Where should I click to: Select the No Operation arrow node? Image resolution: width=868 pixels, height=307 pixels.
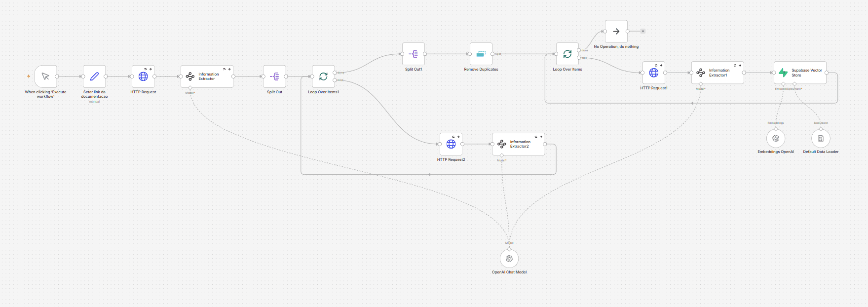coord(616,31)
